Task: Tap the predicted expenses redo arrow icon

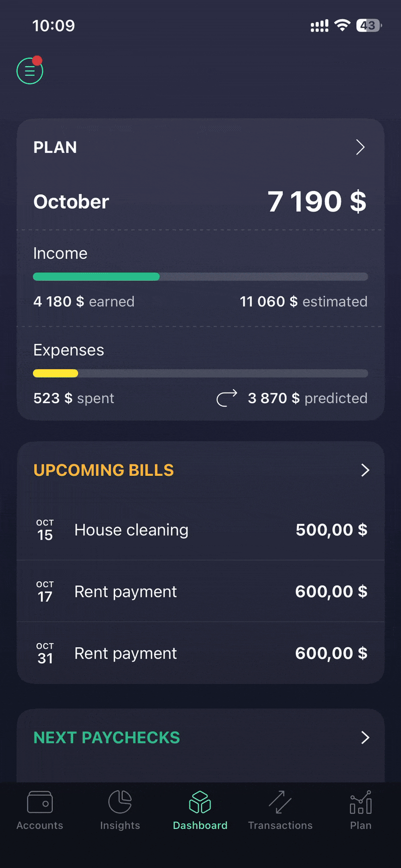Action: (227, 398)
